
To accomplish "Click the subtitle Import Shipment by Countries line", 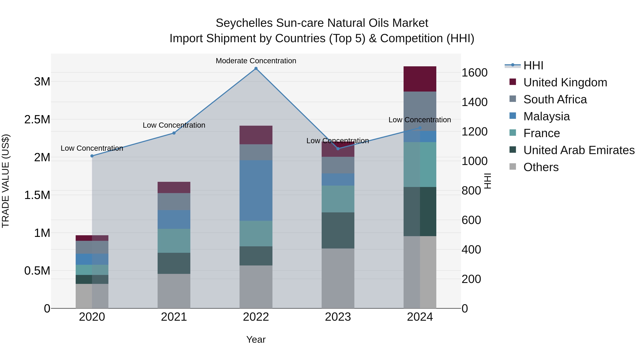I will click(x=322, y=38).
